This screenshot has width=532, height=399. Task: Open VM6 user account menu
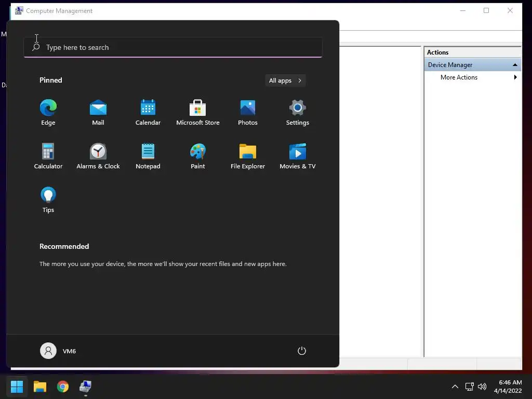[x=58, y=351]
